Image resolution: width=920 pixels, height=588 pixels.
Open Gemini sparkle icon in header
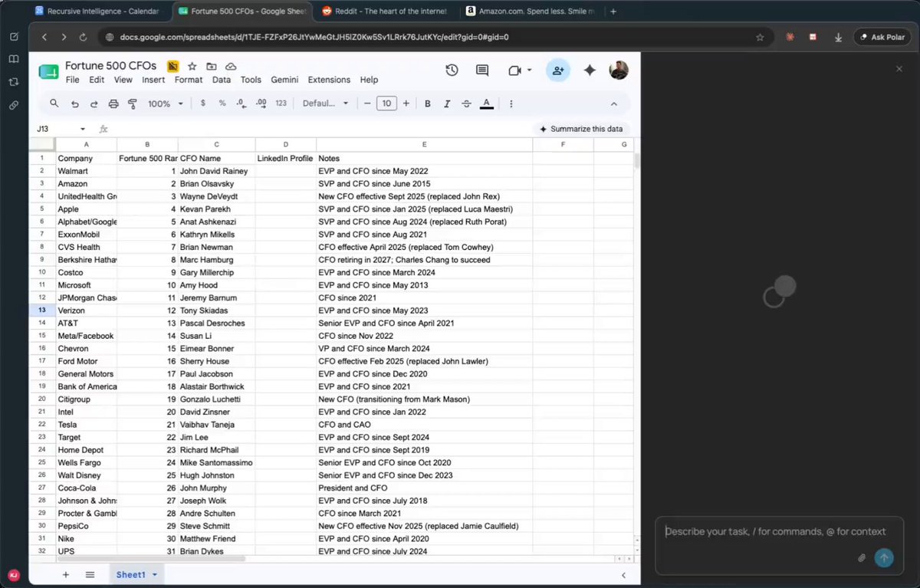click(x=590, y=70)
